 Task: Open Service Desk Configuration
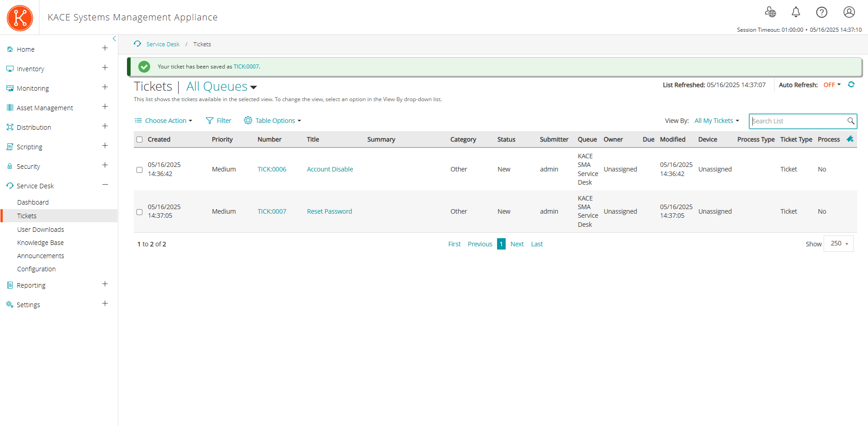[36, 269]
